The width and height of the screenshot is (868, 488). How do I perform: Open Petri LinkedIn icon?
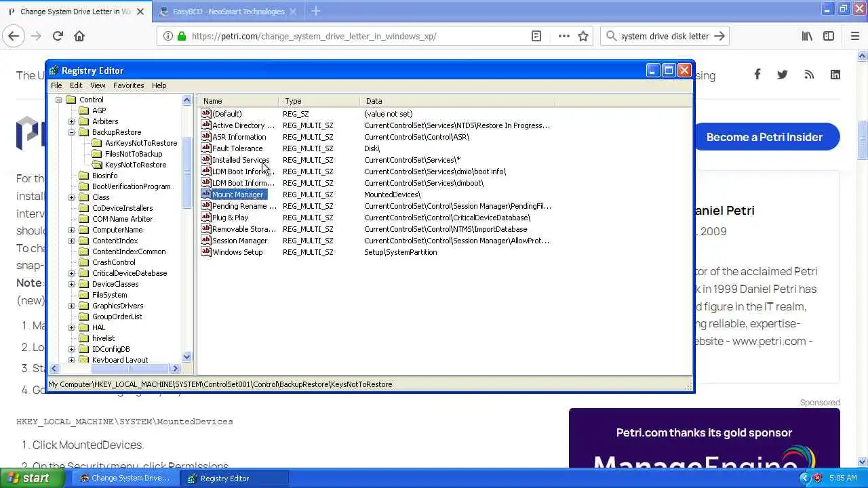835,75
